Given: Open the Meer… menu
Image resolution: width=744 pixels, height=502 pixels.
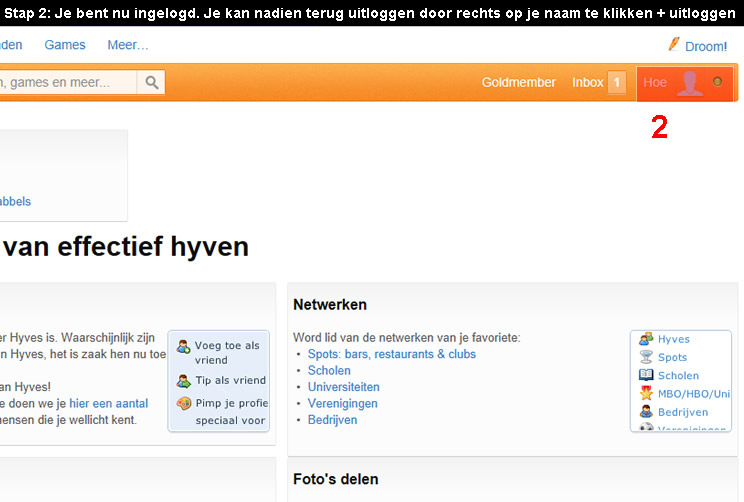Looking at the screenshot, I should [128, 45].
